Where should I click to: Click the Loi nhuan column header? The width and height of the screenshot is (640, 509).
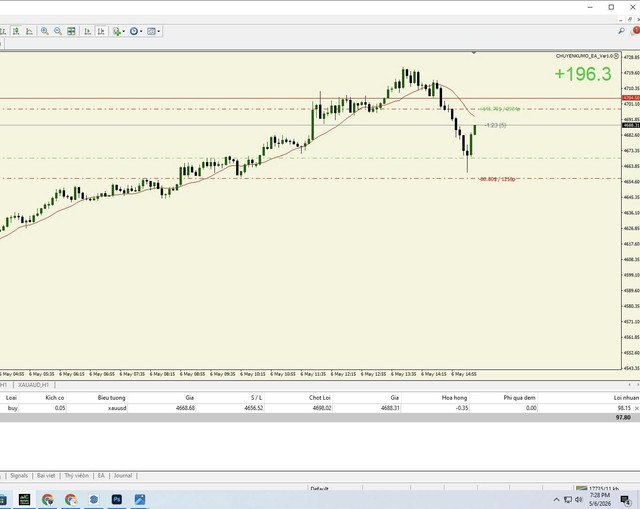point(626,398)
